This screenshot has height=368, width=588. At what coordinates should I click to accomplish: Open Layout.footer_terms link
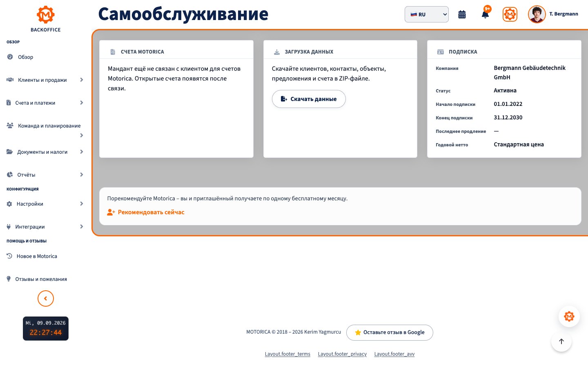pyautogui.click(x=287, y=354)
